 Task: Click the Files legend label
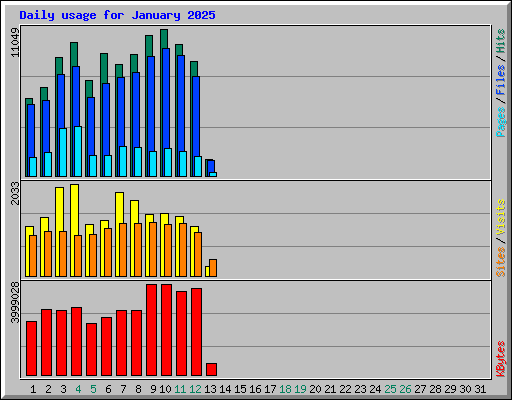500,79
